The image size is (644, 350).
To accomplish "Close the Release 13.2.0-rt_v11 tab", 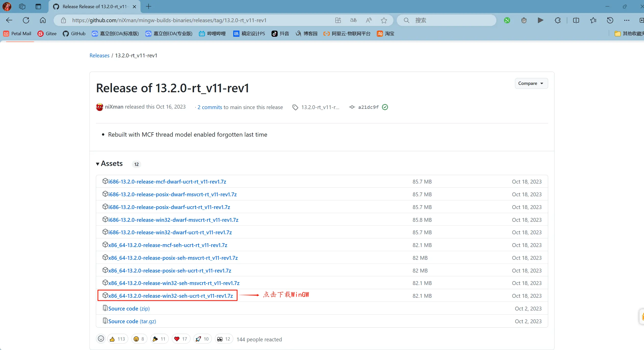I will click(135, 7).
